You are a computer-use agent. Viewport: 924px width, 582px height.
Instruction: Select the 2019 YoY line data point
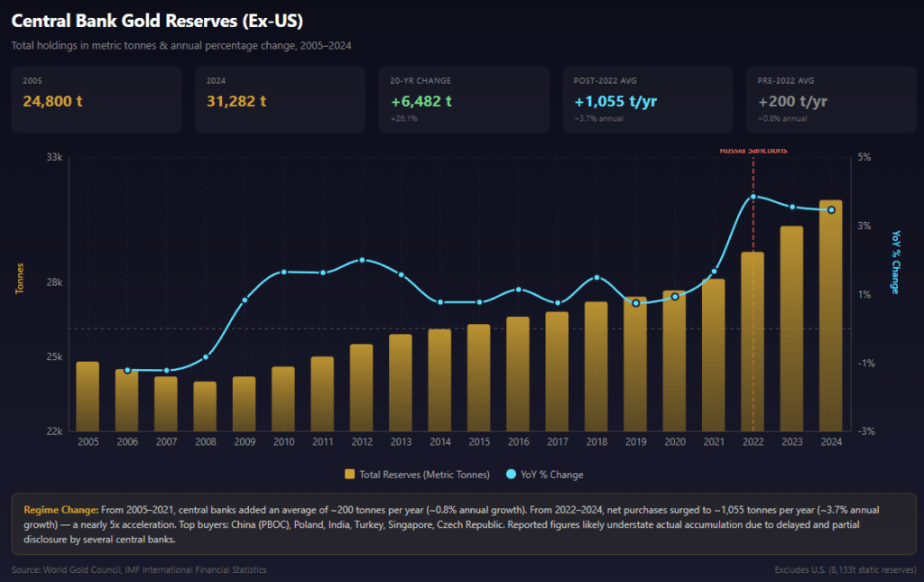[x=635, y=303]
